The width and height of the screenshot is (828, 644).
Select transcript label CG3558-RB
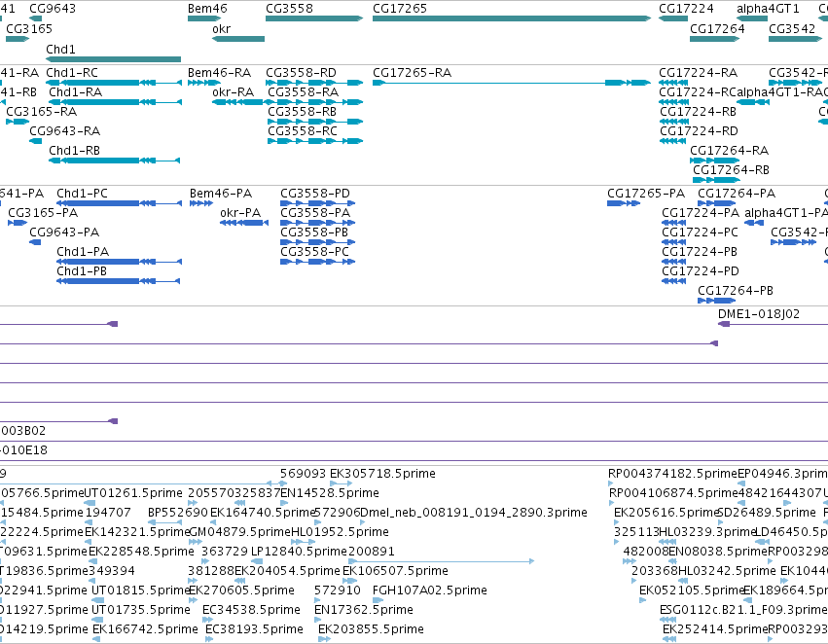(x=302, y=111)
